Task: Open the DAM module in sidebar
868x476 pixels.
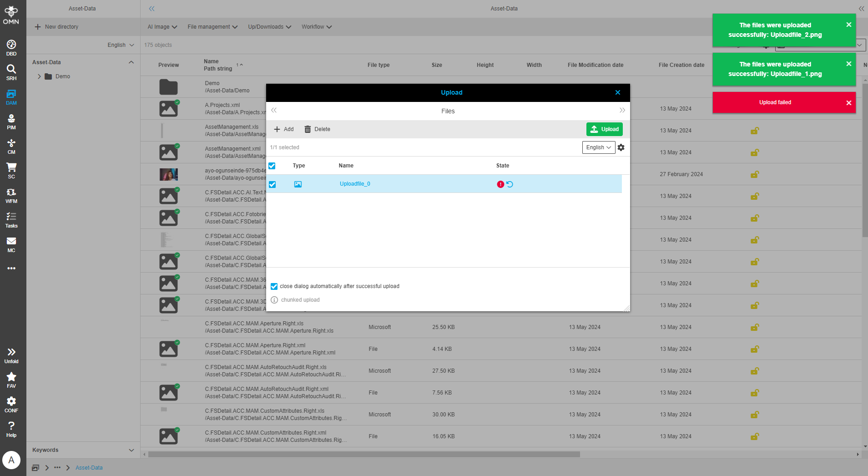Action: [11, 97]
